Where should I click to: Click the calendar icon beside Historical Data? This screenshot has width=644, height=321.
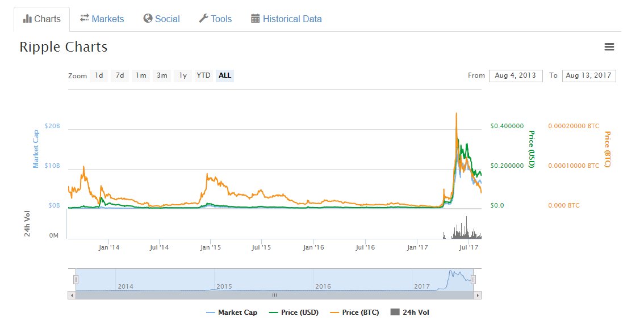(x=256, y=19)
